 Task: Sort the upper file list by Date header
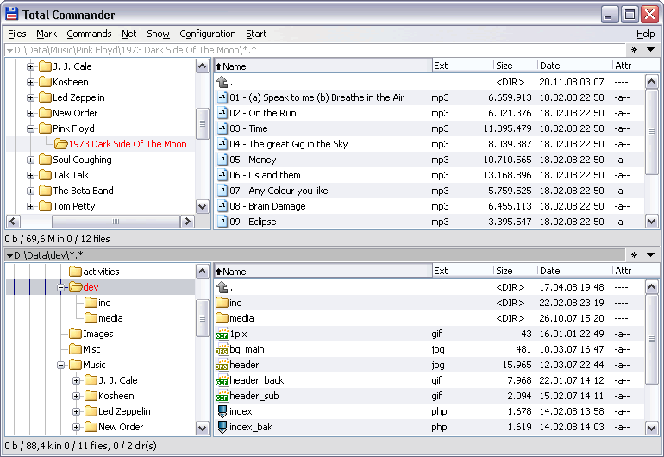(575, 66)
